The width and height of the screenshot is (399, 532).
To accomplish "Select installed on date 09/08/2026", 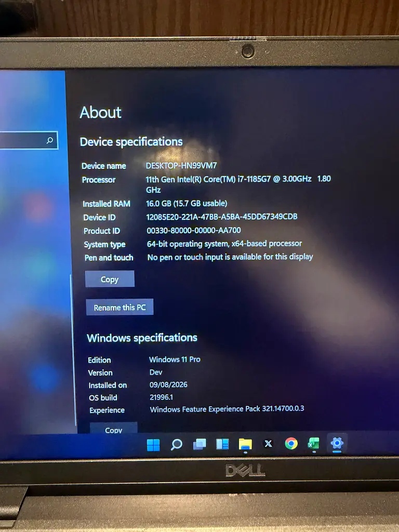I will tap(169, 384).
